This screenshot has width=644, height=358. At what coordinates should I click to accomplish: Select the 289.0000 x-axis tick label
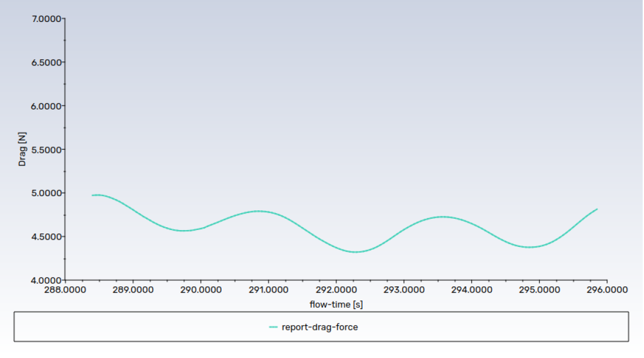(133, 290)
